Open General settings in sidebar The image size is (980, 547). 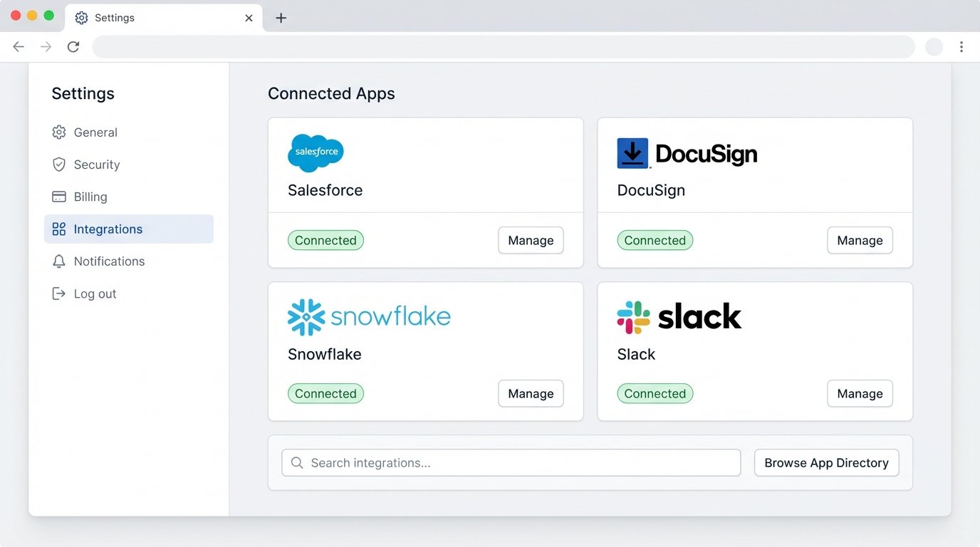[95, 132]
